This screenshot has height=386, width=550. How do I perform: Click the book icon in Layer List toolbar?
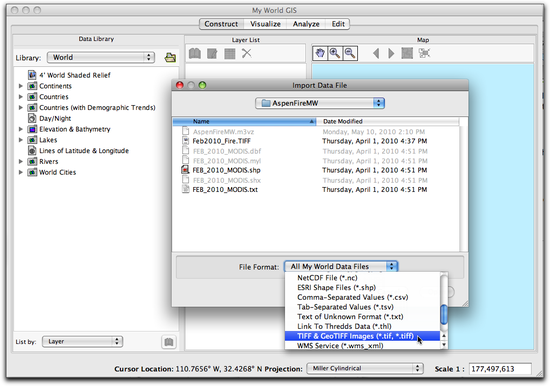point(195,53)
